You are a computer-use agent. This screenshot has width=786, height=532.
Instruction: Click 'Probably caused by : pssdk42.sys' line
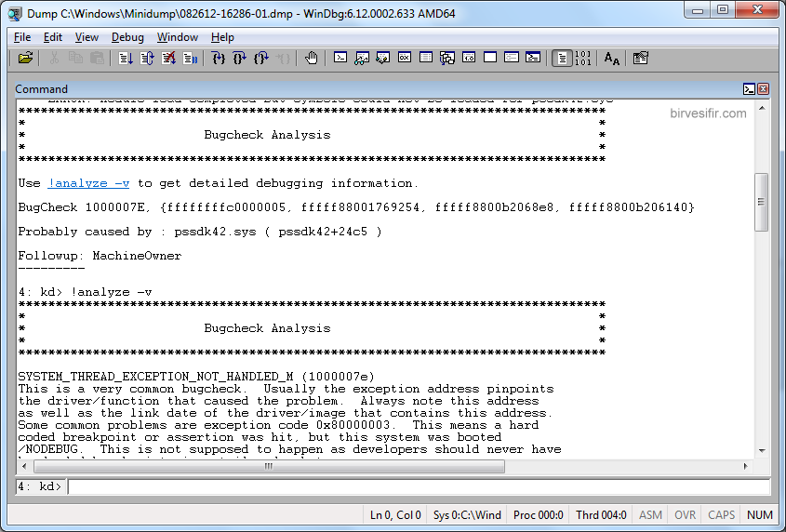[x=200, y=232]
